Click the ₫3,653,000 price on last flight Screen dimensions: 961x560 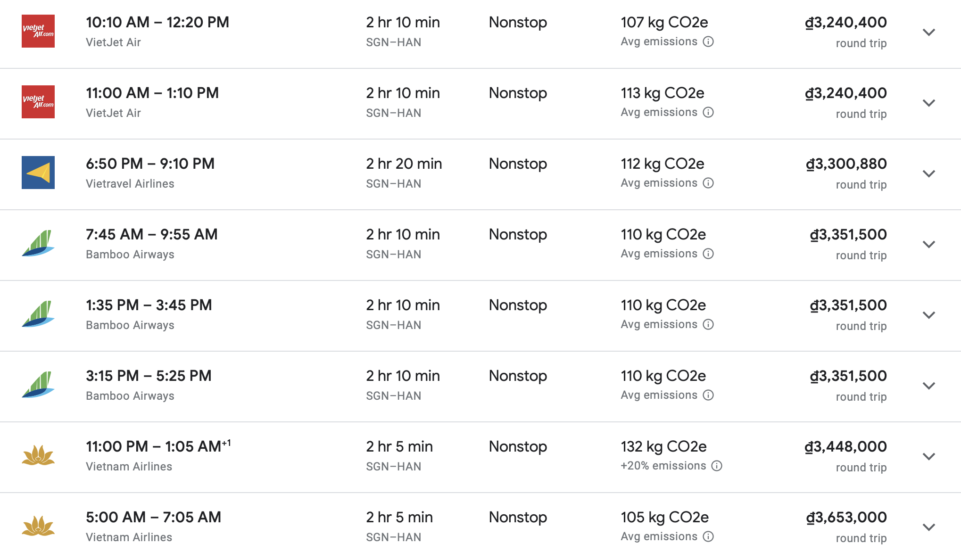(x=846, y=517)
